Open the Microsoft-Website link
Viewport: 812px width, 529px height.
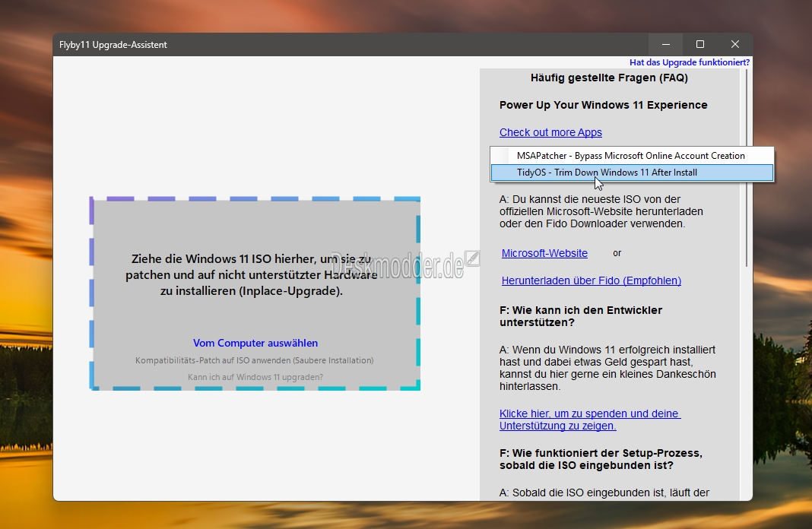click(544, 253)
